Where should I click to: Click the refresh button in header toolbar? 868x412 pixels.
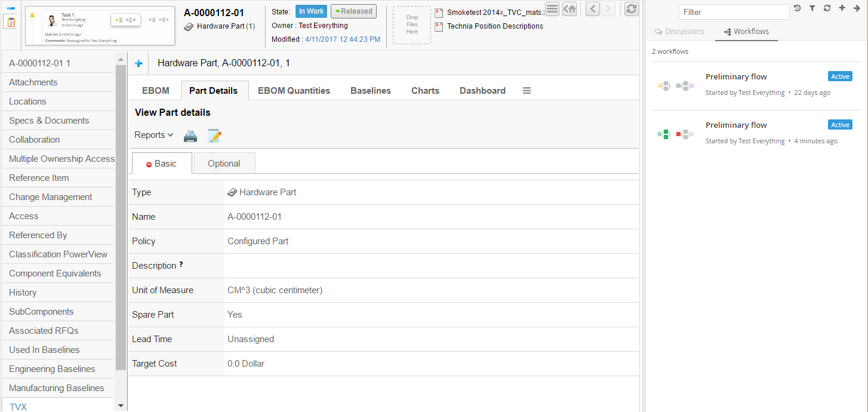pyautogui.click(x=631, y=9)
